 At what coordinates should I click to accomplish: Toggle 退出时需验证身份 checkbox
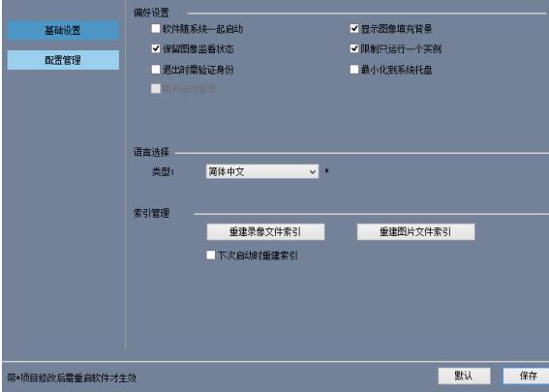pos(156,69)
